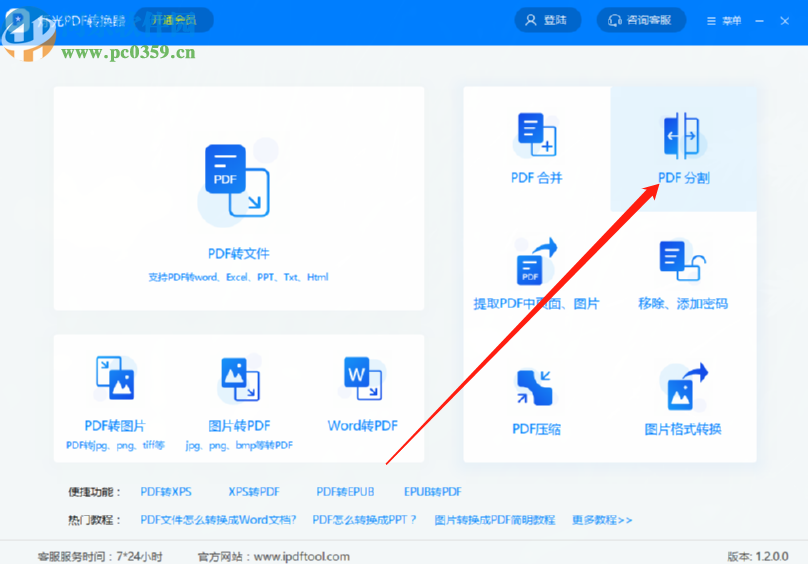Click the user avatar icon in 登陆 button
Image resolution: width=808 pixels, height=564 pixels.
[x=531, y=20]
